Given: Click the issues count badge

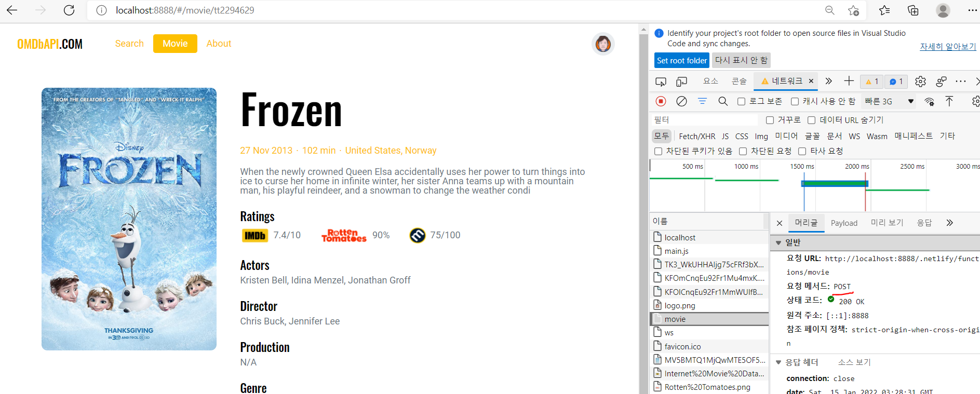Looking at the screenshot, I should click(896, 81).
